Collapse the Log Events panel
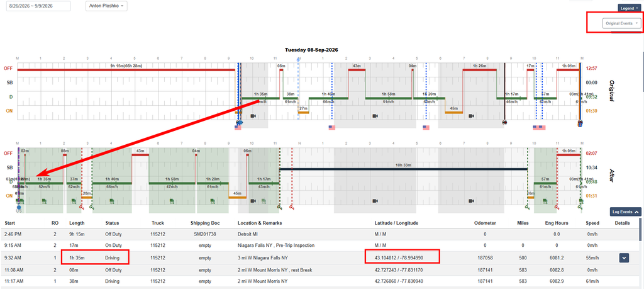The height and width of the screenshot is (289, 644). tap(625, 212)
